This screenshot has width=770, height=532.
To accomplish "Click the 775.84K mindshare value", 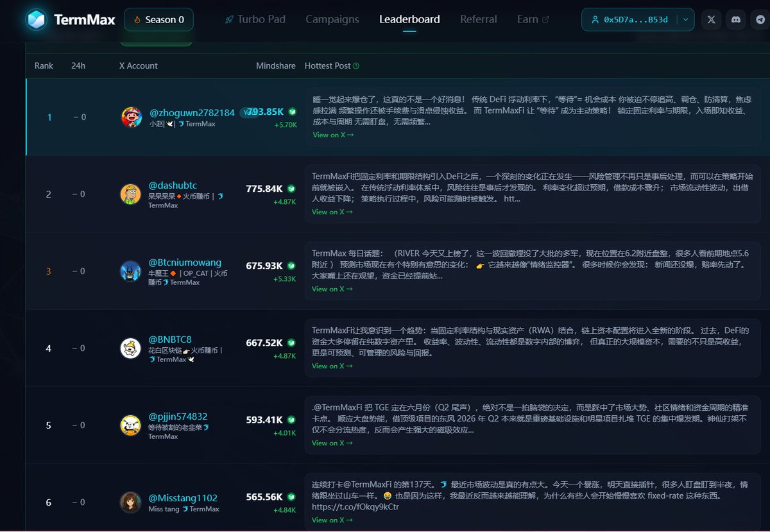I will pos(264,189).
